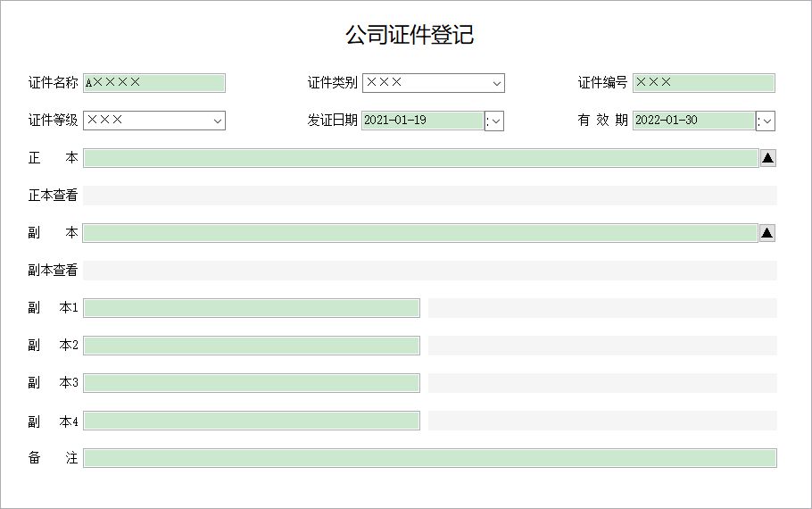Click the 有效期 date text field
Screen dimensions: 812x509
[694, 121]
